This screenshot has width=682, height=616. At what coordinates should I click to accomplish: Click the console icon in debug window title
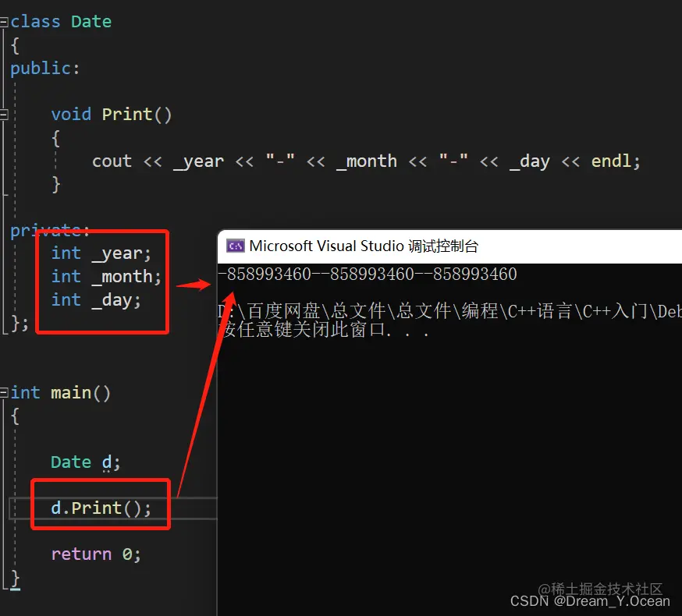[x=236, y=246]
